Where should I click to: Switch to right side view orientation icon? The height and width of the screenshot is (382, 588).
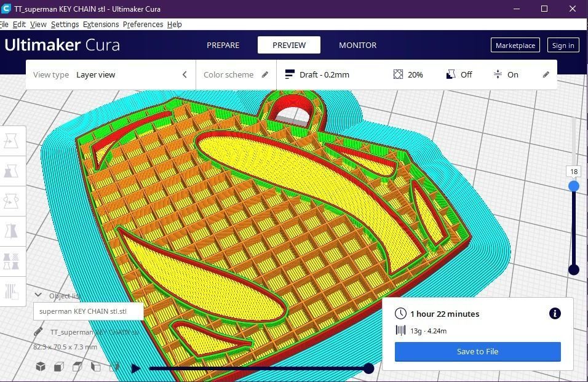[114, 366]
